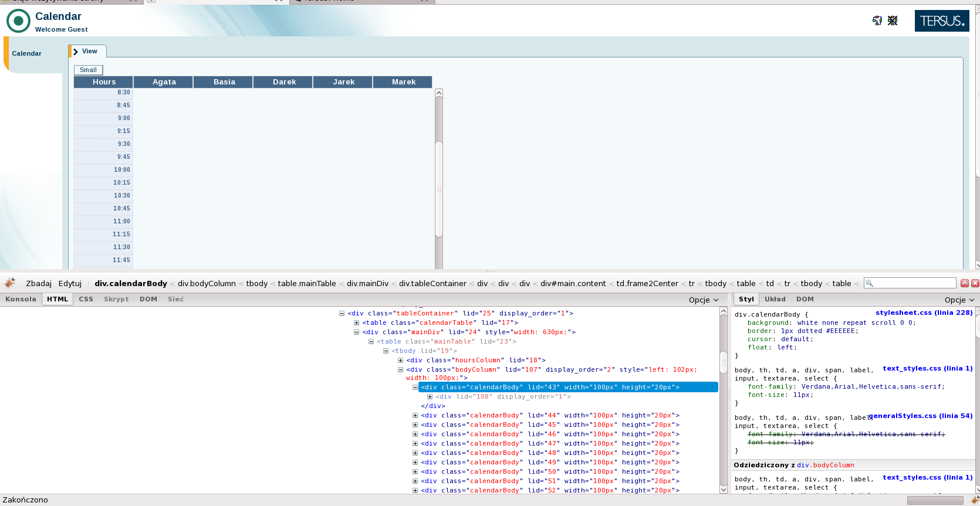Screen dimensions: 980x506
Task: Click the green circular Calendar logo
Action: (18, 21)
